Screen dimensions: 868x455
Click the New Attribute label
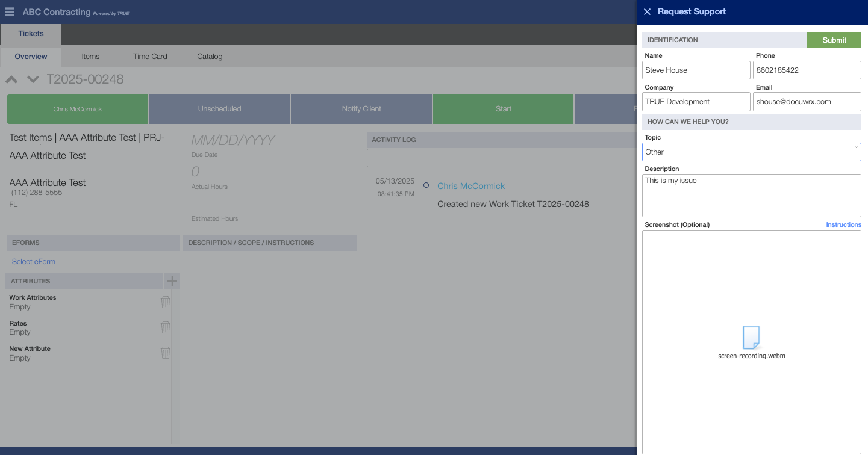tap(30, 348)
